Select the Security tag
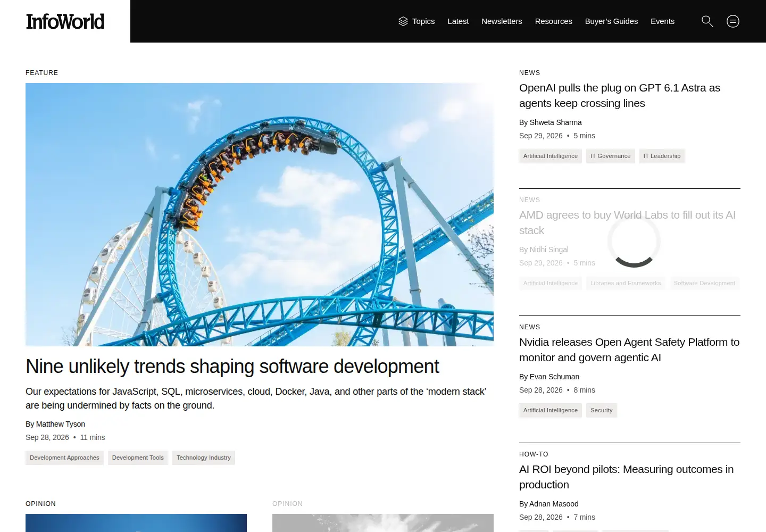This screenshot has height=532, width=766. [x=601, y=410]
